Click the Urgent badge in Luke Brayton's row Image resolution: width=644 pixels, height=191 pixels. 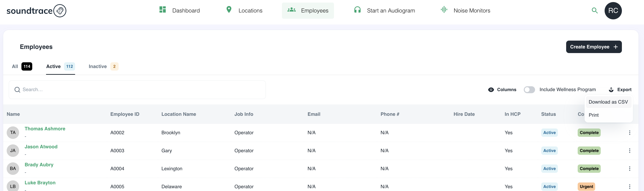click(x=586, y=187)
